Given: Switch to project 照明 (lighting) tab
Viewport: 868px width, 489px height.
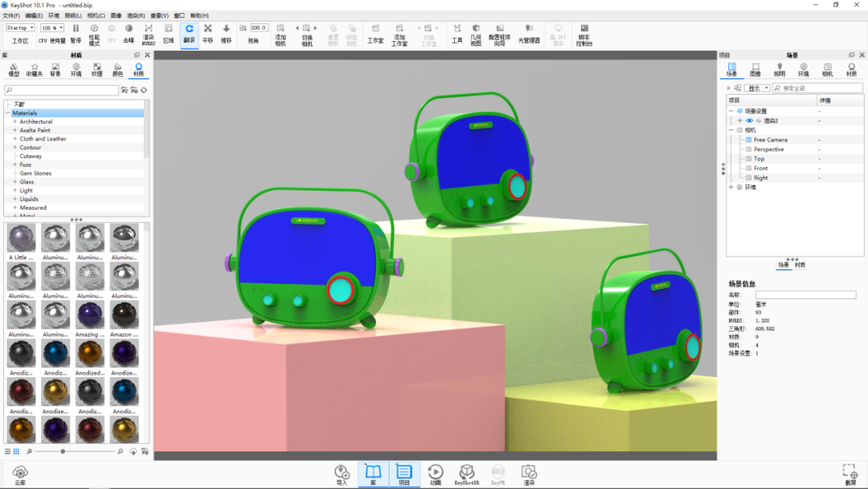Looking at the screenshot, I should click(780, 70).
